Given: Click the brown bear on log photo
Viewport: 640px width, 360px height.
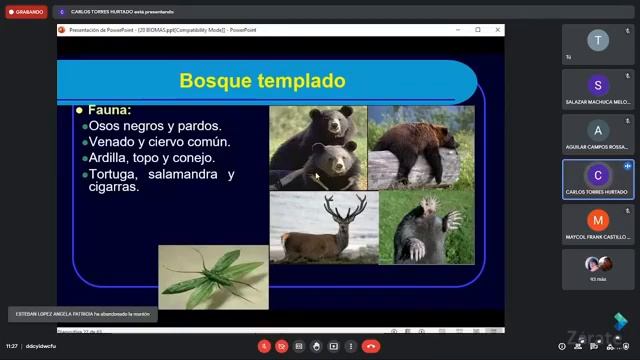Looking at the screenshot, I should pos(422,148).
